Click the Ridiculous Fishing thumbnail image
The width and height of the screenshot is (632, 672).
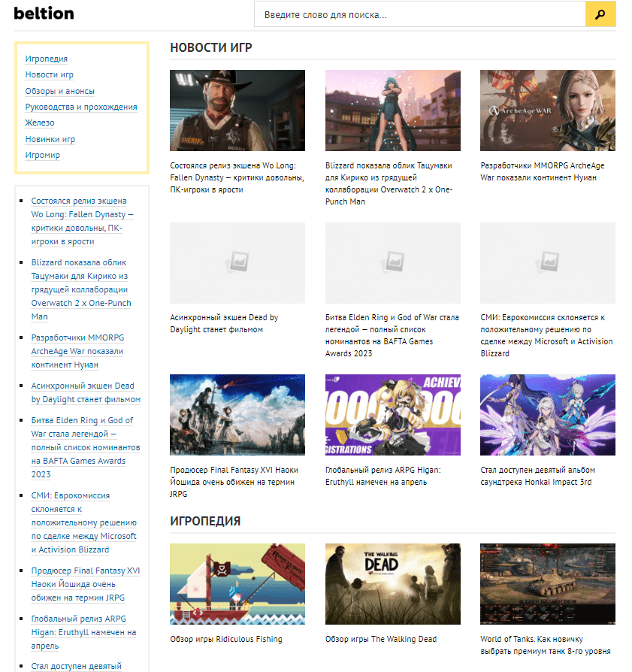237,584
